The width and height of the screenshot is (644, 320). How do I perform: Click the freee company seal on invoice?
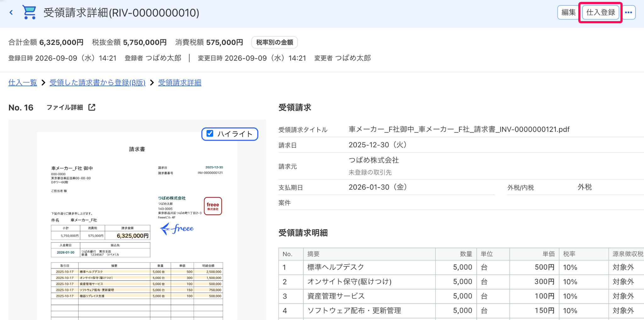(x=213, y=206)
